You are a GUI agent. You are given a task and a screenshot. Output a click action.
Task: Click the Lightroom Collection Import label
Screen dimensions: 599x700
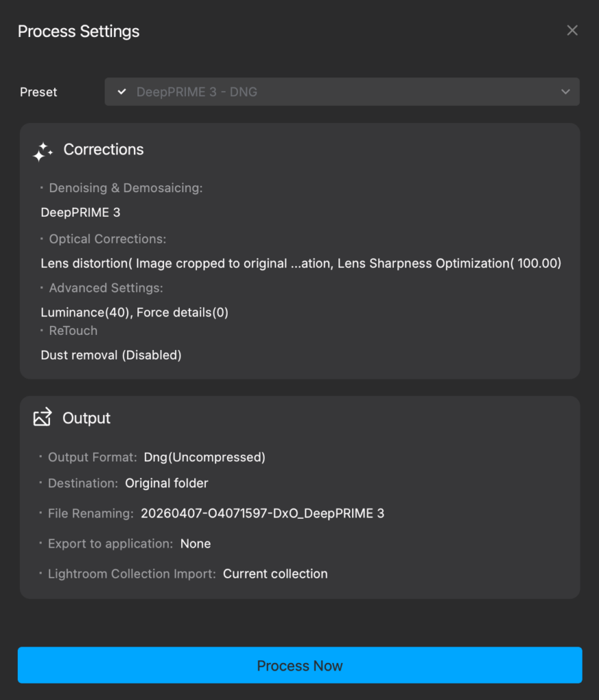[x=132, y=574]
